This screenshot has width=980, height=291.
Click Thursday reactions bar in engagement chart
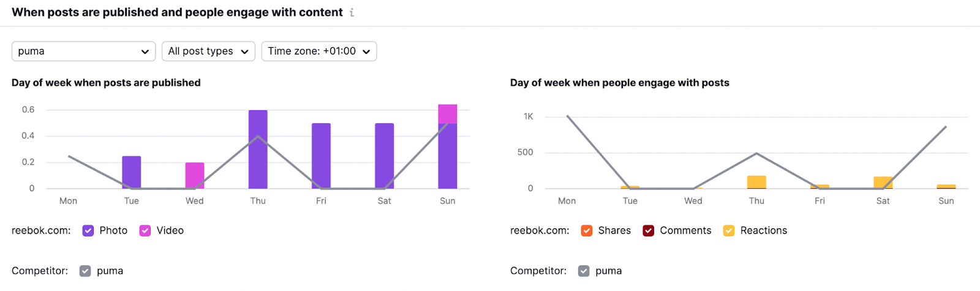click(x=756, y=182)
